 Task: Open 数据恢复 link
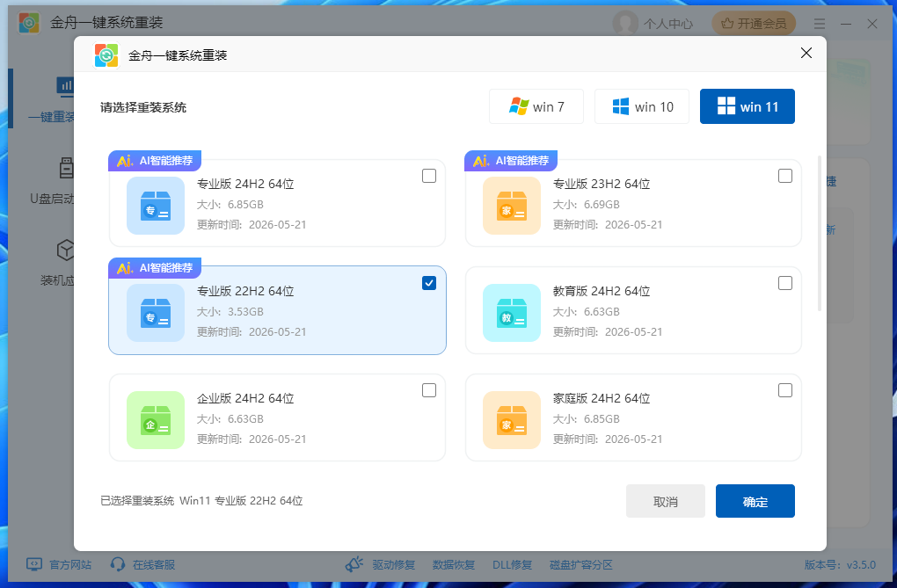454,564
